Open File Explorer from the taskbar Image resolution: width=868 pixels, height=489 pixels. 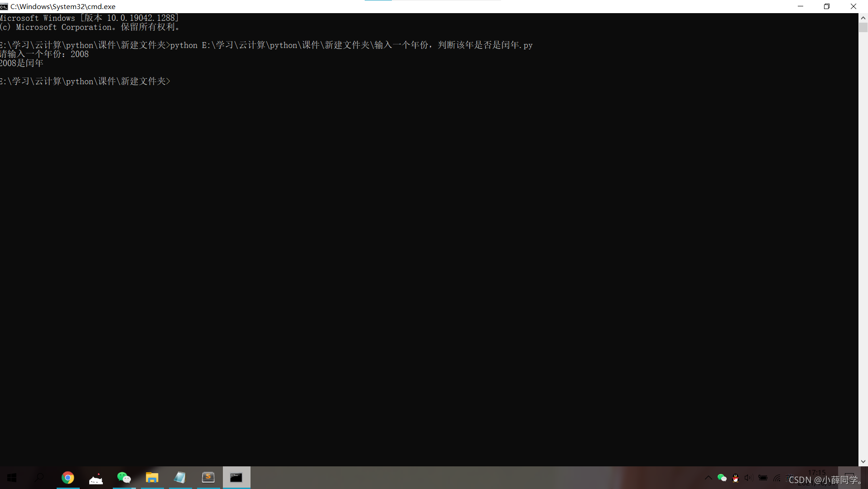[x=152, y=478]
